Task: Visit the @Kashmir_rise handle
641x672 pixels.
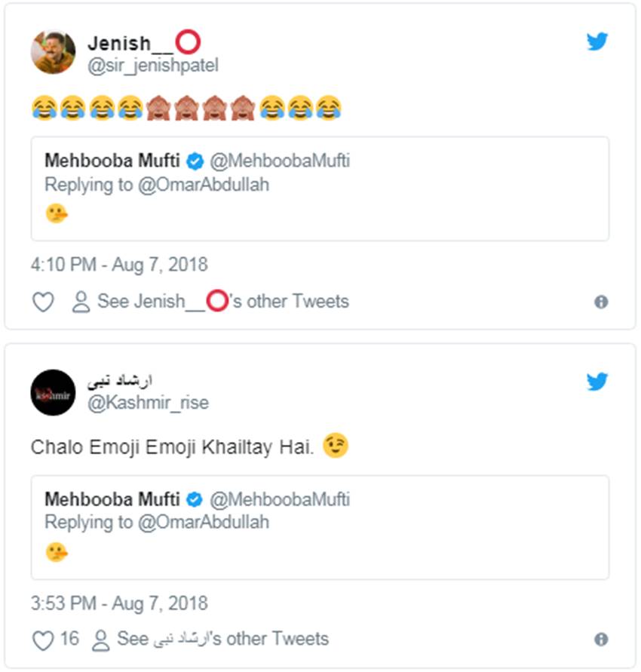Action: pyautogui.click(x=148, y=403)
